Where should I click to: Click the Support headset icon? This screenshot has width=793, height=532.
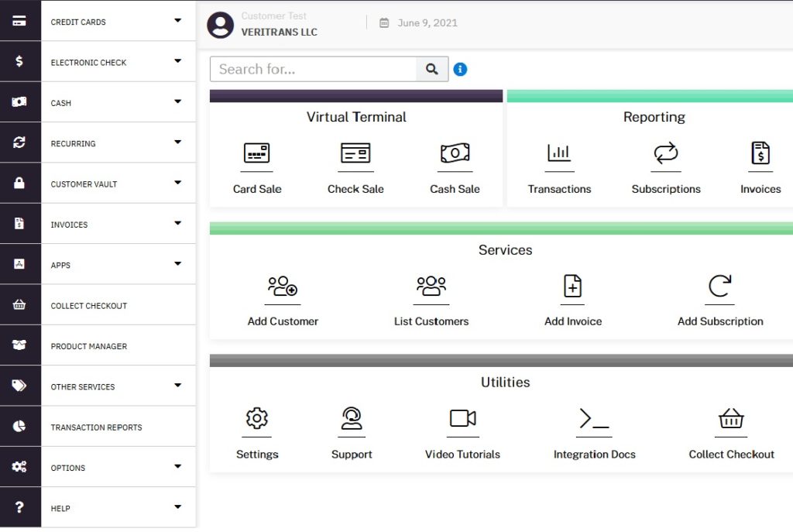(352, 419)
